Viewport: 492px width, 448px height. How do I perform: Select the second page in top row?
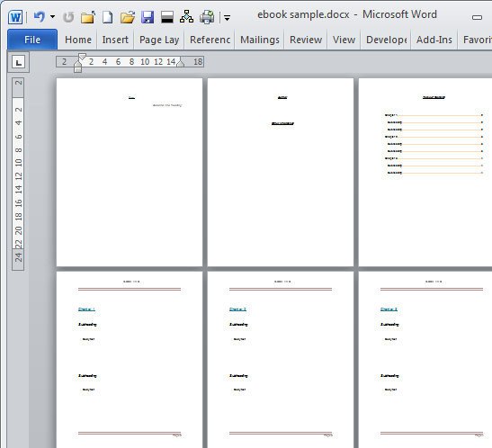tap(281, 172)
